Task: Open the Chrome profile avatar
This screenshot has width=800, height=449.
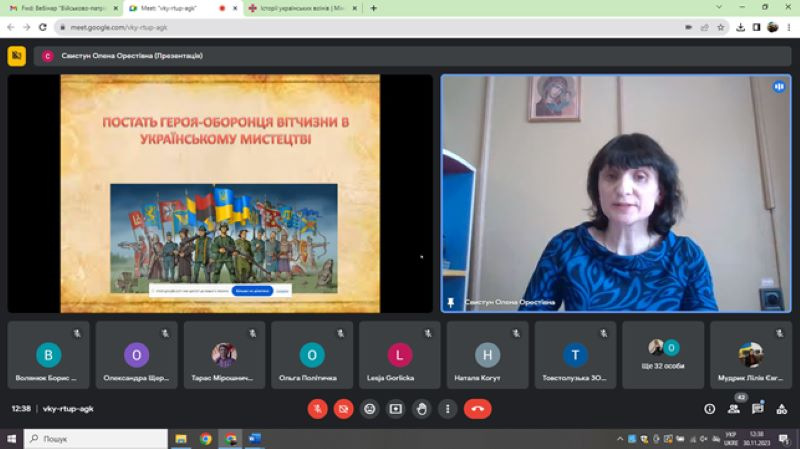Action: click(772, 27)
